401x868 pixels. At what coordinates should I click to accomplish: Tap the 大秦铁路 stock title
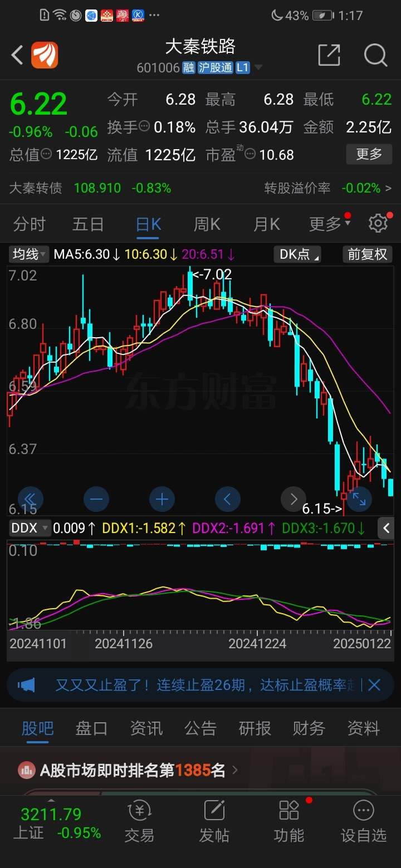pos(200,46)
